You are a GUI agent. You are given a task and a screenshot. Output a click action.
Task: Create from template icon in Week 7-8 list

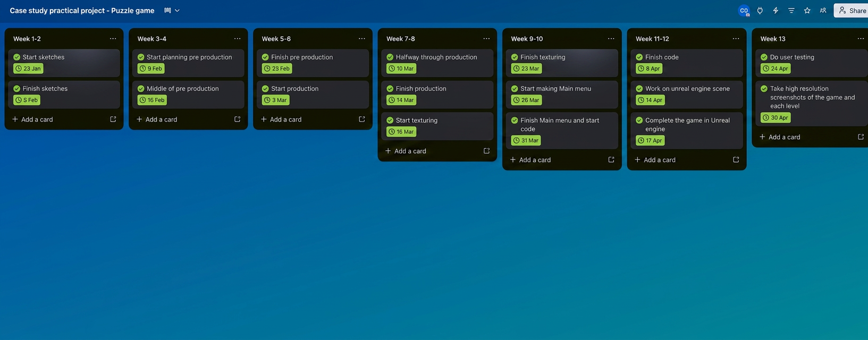point(486,151)
